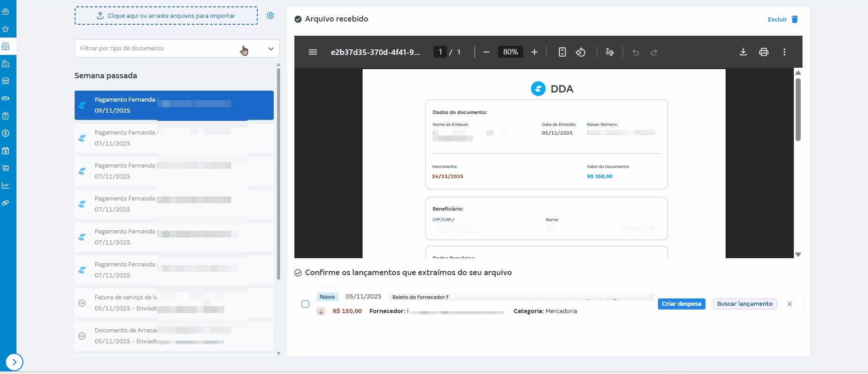The image size is (868, 374).
Task: Open the clipboard sidebar icon
Action: [6, 116]
